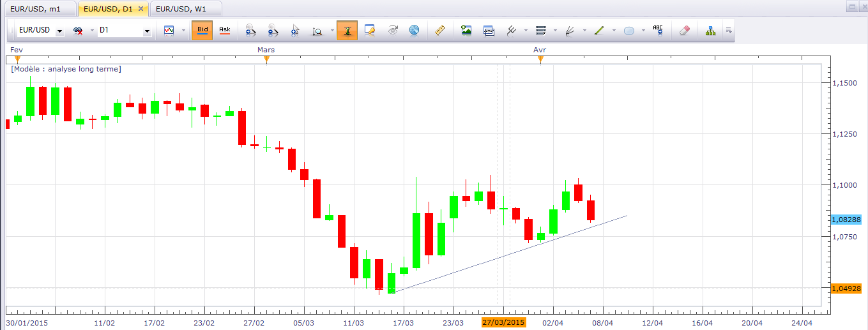Expand the fan lines options arrow
This screenshot has width=868, height=330.
tap(584, 30)
